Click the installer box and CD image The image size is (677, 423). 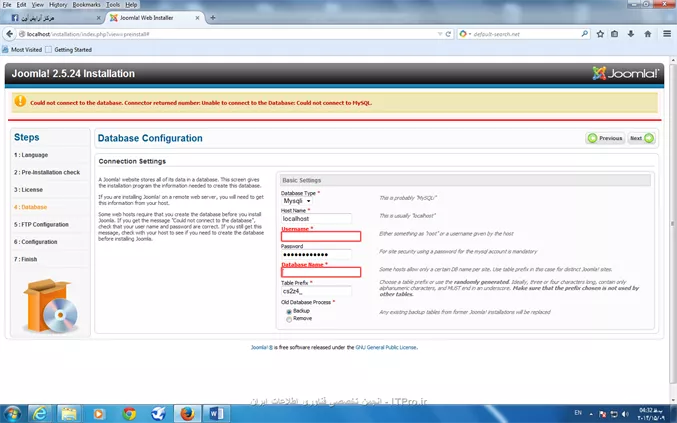click(51, 306)
